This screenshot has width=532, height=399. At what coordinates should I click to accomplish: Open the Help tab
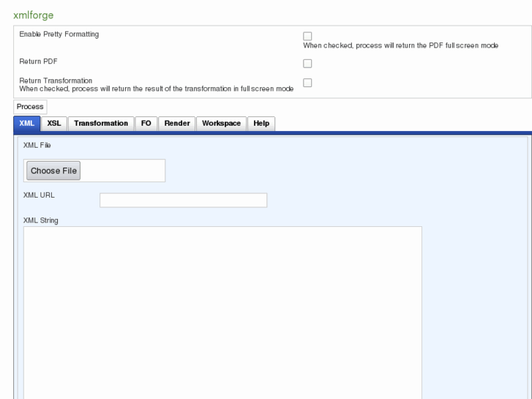click(x=261, y=123)
